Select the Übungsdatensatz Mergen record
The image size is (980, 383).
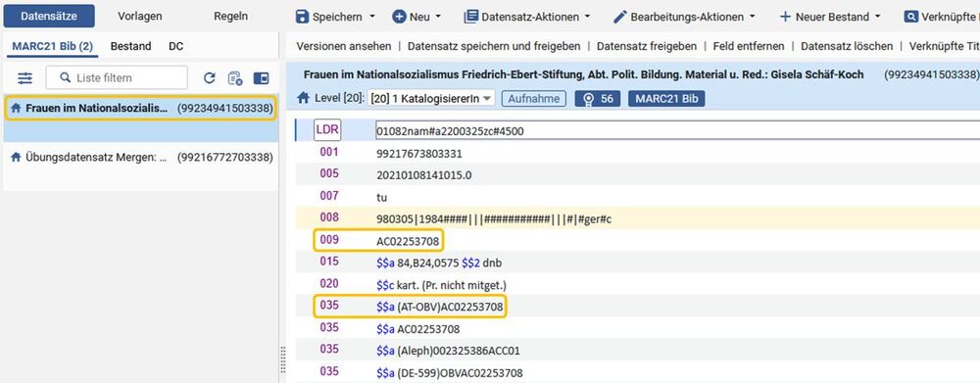pyautogui.click(x=141, y=158)
